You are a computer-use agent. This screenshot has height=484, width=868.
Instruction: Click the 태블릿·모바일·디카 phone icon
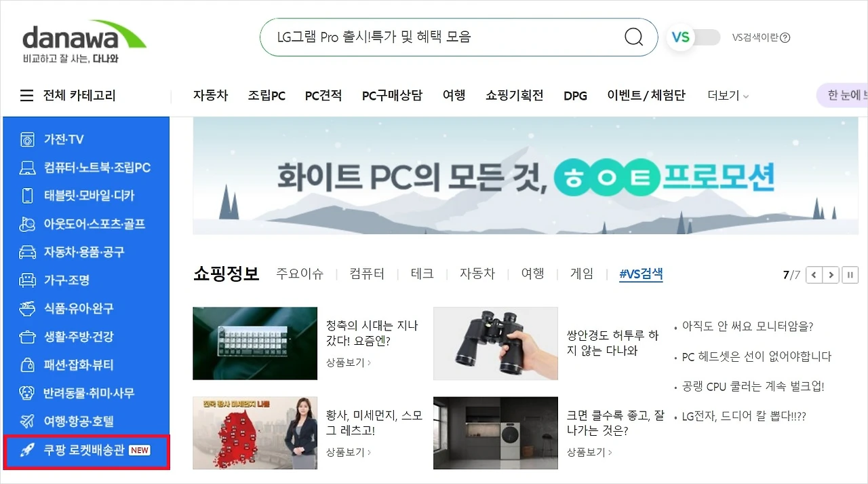coord(27,196)
